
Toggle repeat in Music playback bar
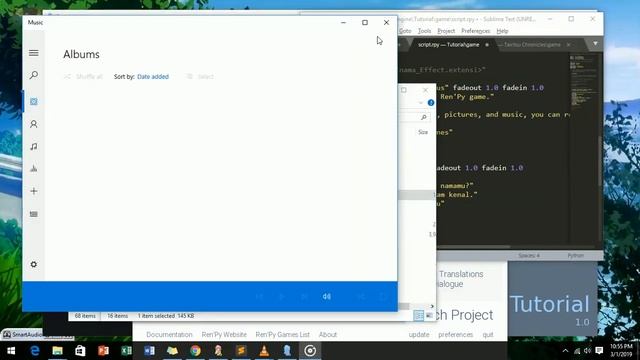(383, 297)
